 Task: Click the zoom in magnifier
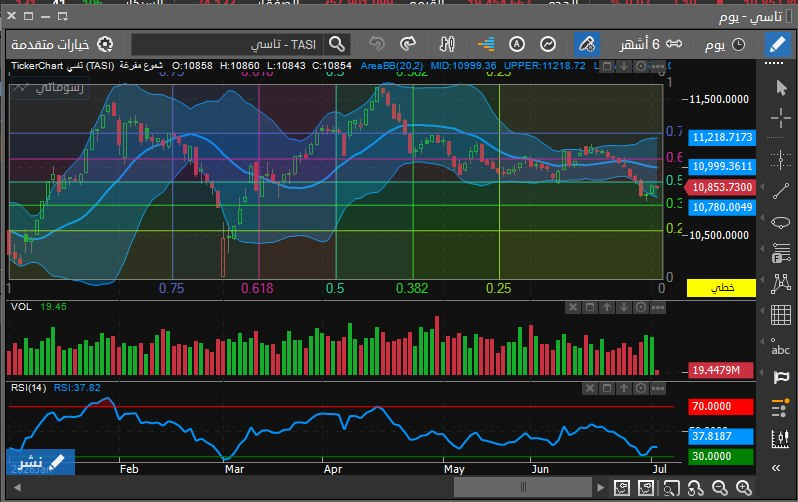(x=744, y=488)
